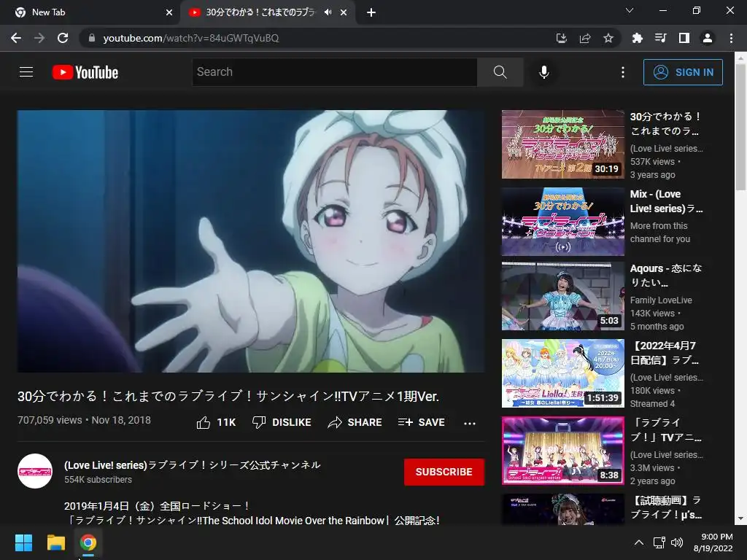Go forward in browser history

39,38
